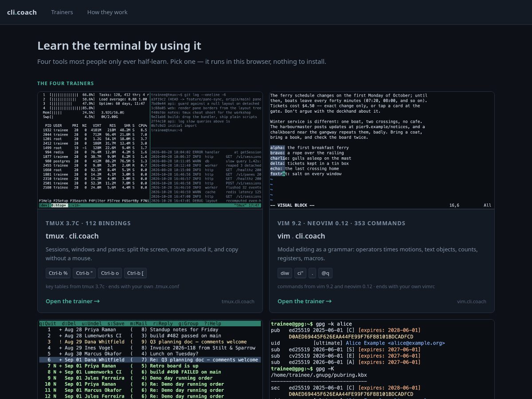Image resolution: width=532 pixels, height=399 pixels.
Task: Click the htop F1Help function key bar
Action: click(x=94, y=201)
